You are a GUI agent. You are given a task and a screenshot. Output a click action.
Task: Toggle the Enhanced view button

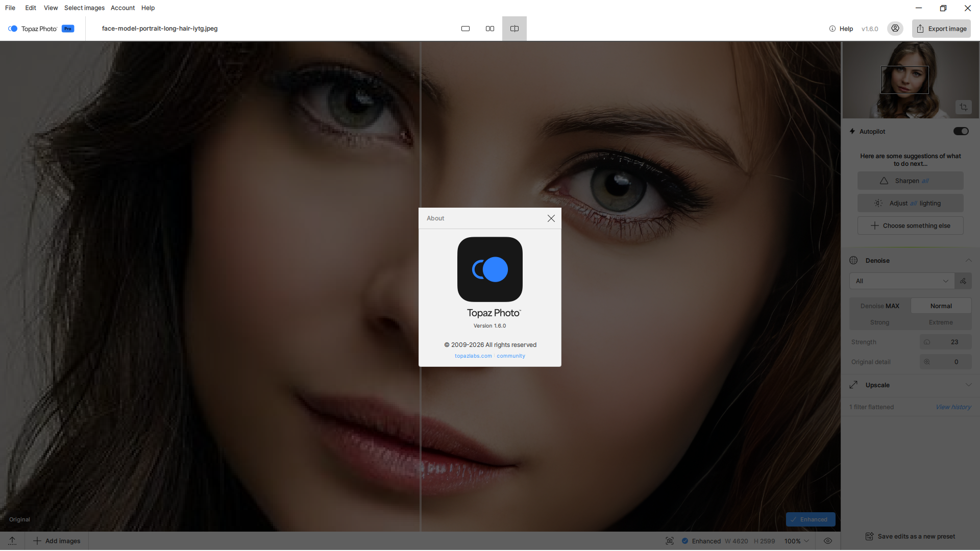click(811, 519)
